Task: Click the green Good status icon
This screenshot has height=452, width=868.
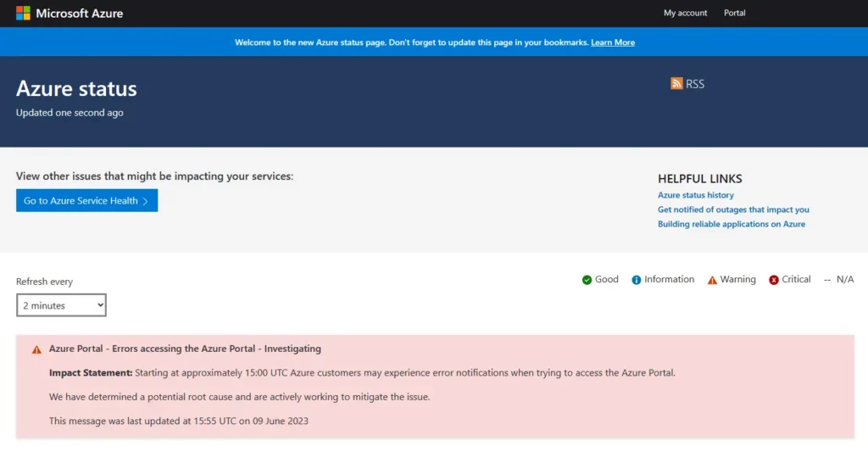Action: 587,280
